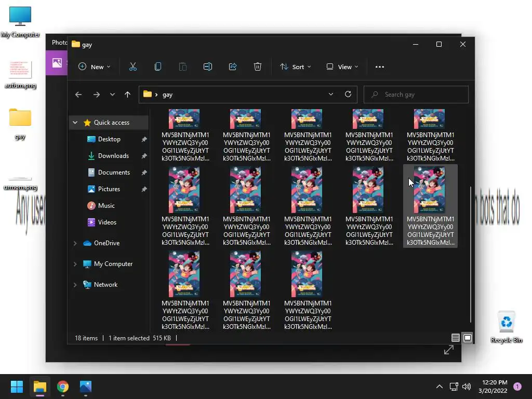This screenshot has width=532, height=399.
Task: Select the gay folder on desktop
Action: 20,124
